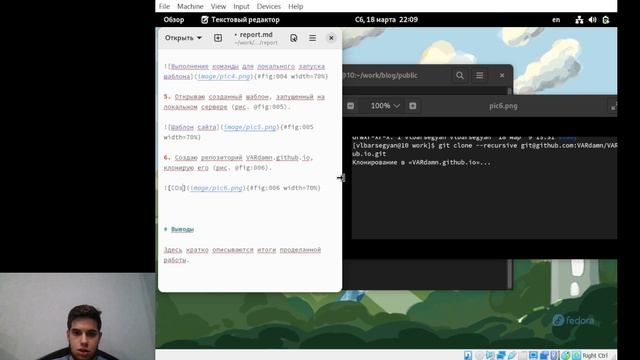Click the mouse integration icon in status bar
The image size is (640, 360).
[x=554, y=355]
